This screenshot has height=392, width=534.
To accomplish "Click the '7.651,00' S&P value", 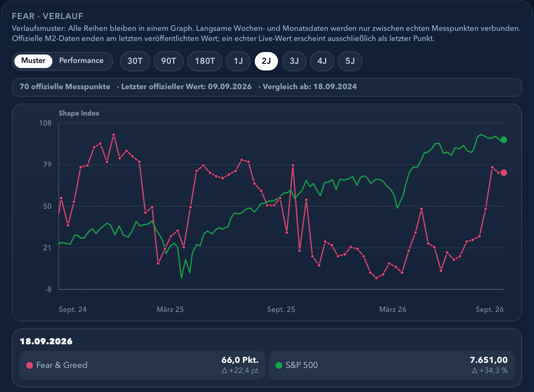I will click(489, 360).
